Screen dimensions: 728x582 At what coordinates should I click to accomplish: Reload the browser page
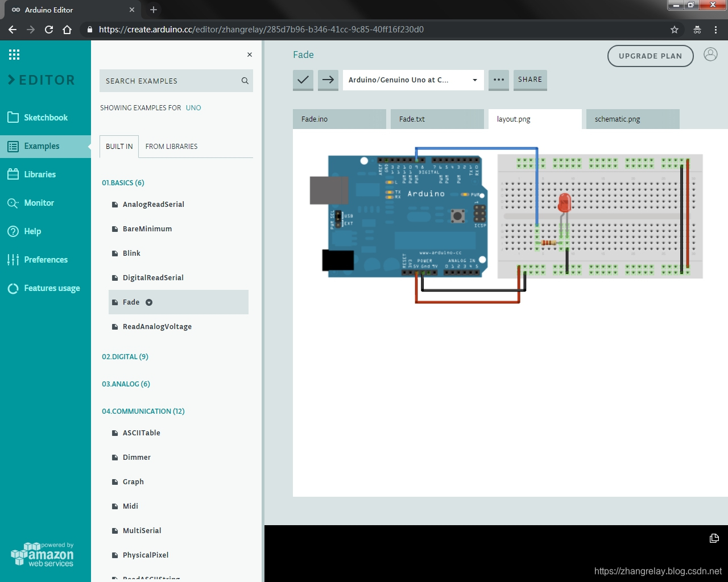pyautogui.click(x=49, y=30)
